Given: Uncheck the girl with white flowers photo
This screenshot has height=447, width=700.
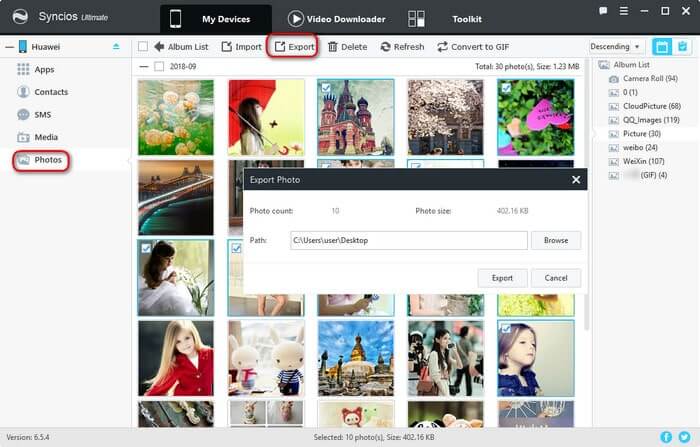Looking at the screenshot, I should (x=146, y=248).
